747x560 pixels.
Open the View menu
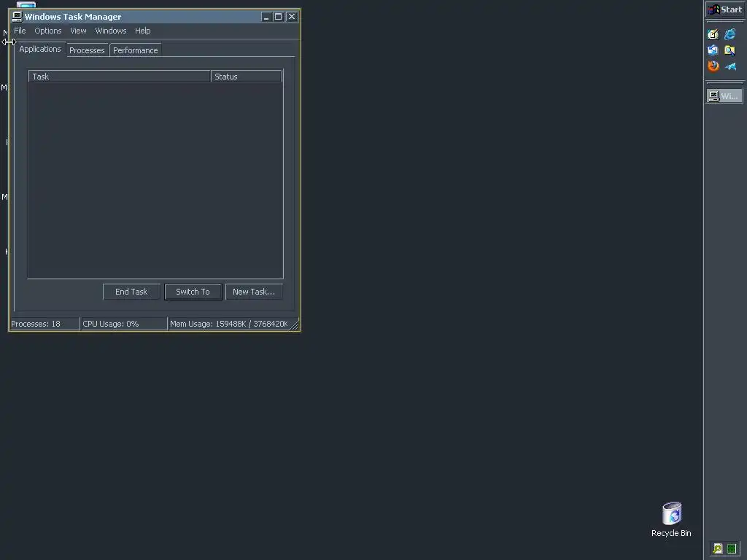(x=78, y=31)
